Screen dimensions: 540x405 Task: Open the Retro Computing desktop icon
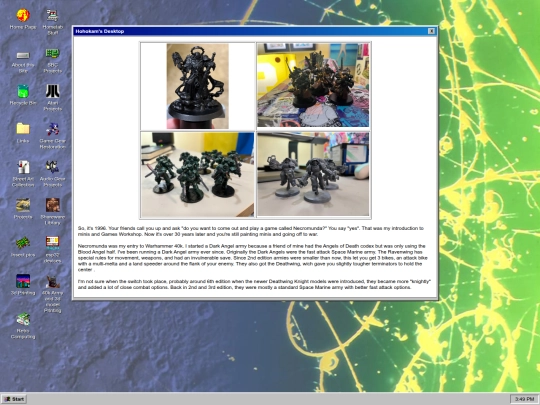(23, 325)
